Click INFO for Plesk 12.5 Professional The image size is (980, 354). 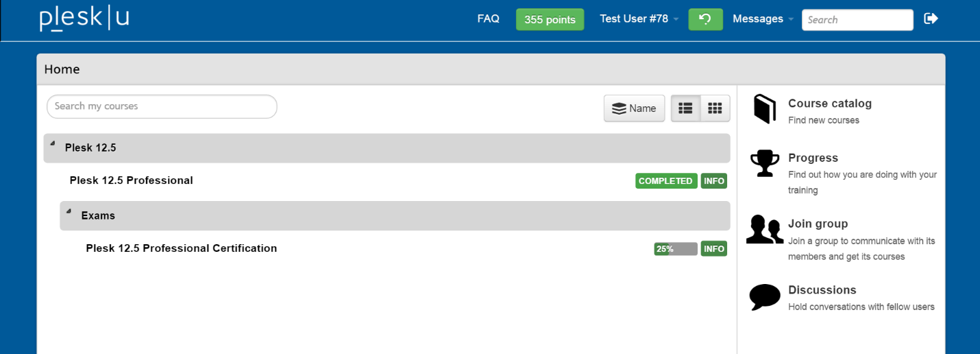tap(714, 181)
